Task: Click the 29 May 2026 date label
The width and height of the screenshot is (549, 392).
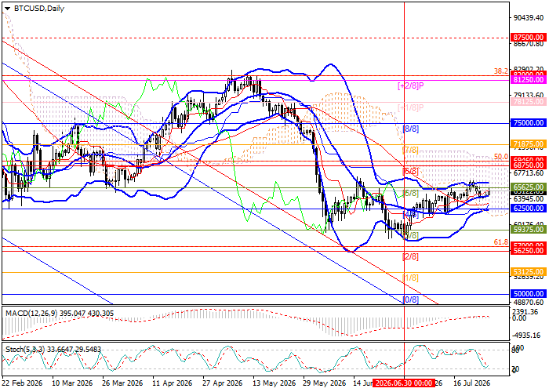Action: pyautogui.click(x=324, y=383)
